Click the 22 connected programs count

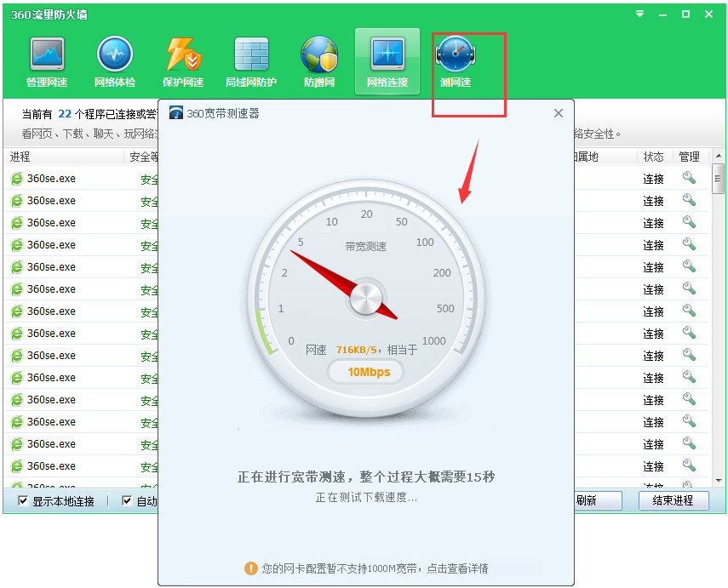click(65, 114)
